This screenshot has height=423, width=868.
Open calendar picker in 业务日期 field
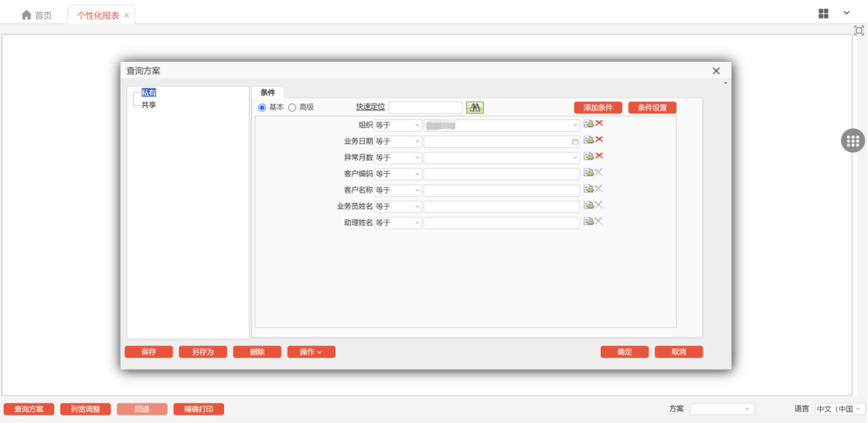click(574, 142)
